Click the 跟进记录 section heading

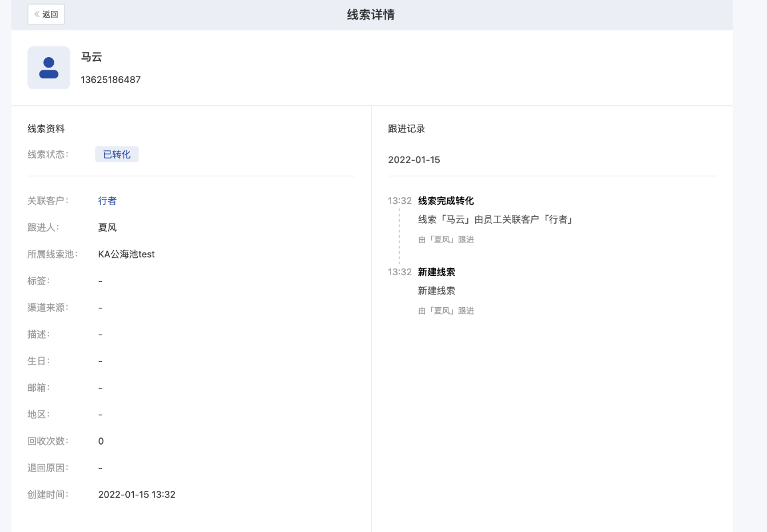tap(407, 129)
